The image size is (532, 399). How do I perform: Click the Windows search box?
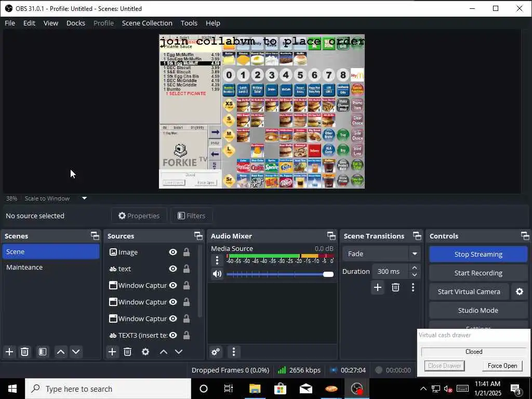coord(108,389)
